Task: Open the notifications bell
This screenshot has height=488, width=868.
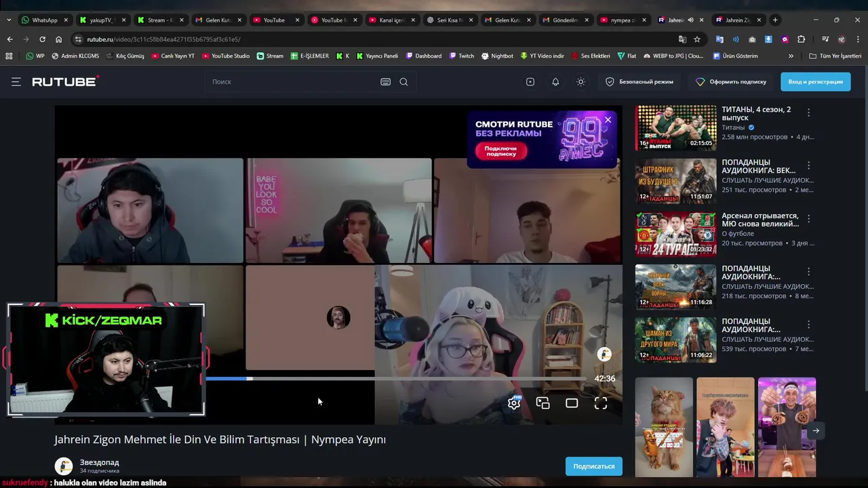Action: click(555, 81)
